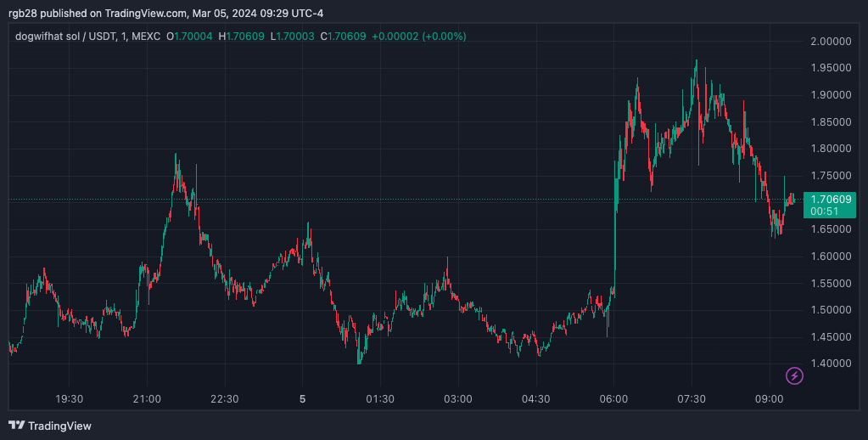
Task: Click the High value H1.70609
Action: pos(241,37)
